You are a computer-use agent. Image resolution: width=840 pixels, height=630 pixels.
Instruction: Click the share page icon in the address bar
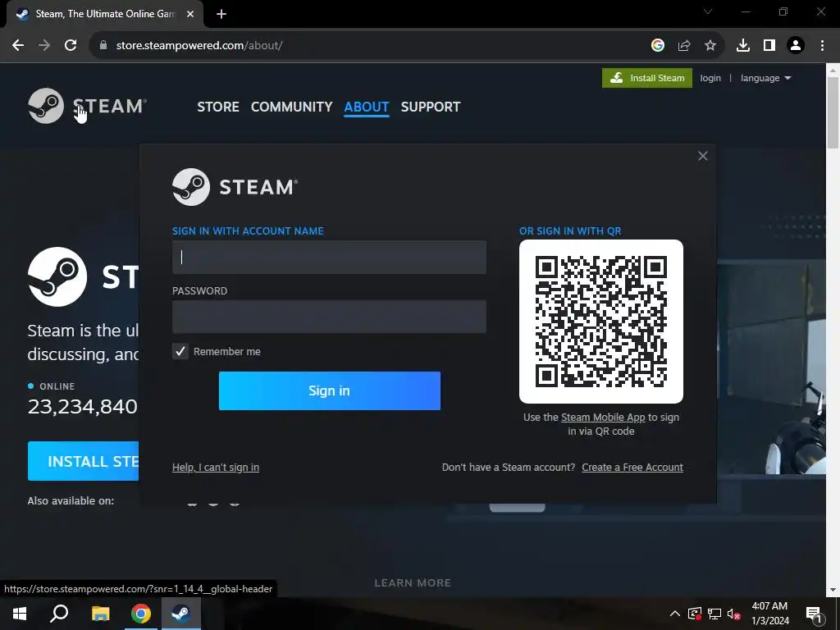tap(684, 46)
